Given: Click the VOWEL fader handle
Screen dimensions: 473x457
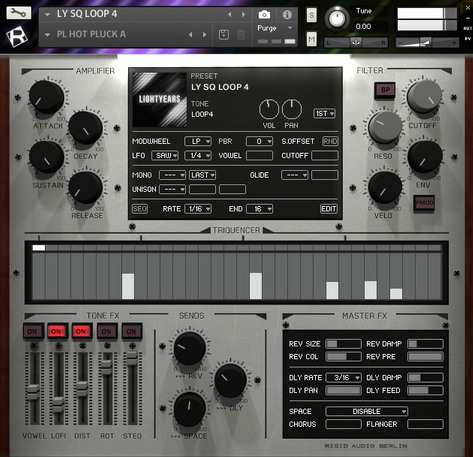Looking at the screenshot, I should pyautogui.click(x=33, y=392).
